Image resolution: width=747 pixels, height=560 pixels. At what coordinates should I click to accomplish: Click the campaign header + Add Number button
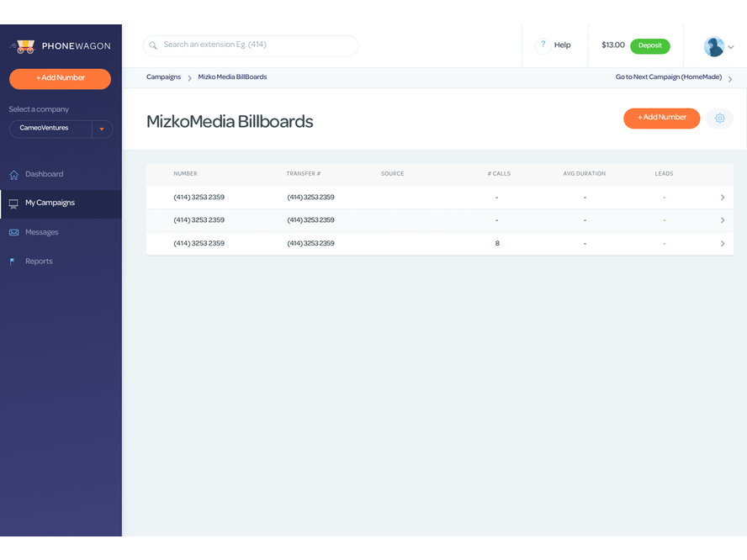(x=661, y=118)
